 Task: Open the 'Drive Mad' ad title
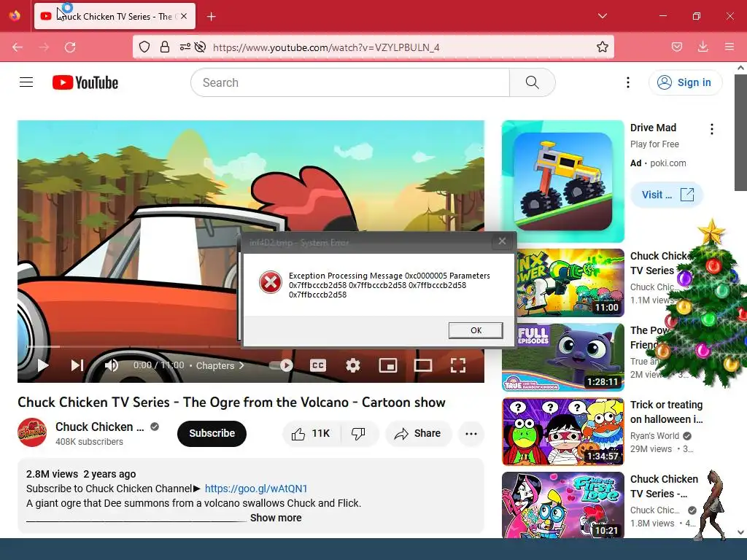point(653,128)
